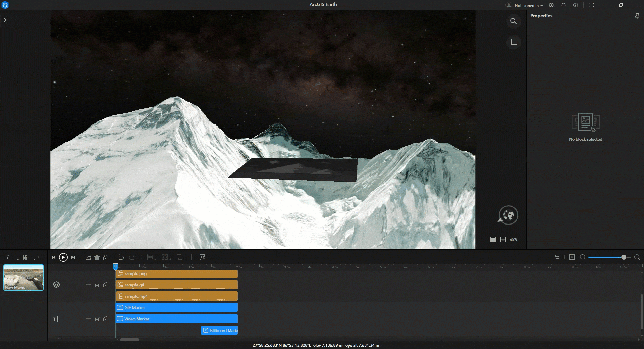Pin the Properties panel open
Screen dimensions: 644x349
637,16
